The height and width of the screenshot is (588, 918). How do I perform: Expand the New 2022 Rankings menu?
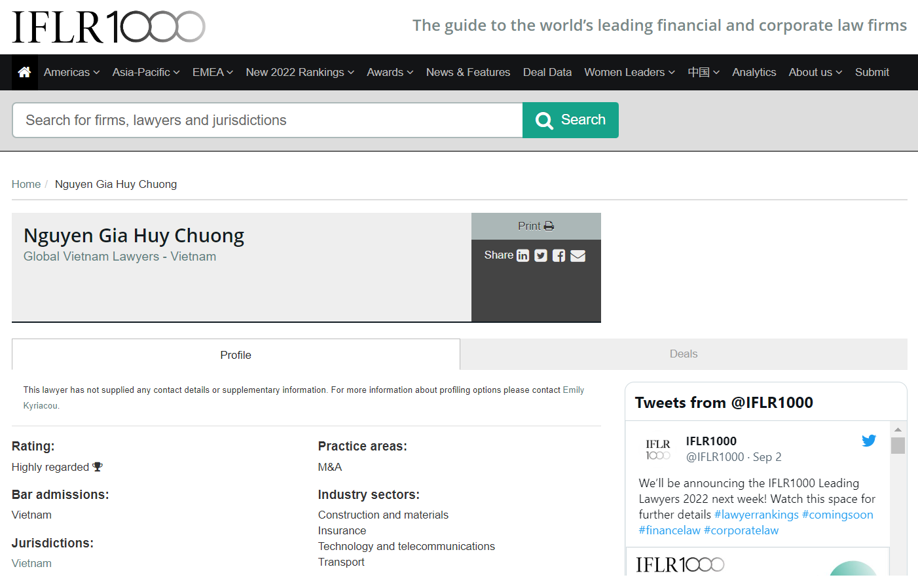tap(299, 72)
